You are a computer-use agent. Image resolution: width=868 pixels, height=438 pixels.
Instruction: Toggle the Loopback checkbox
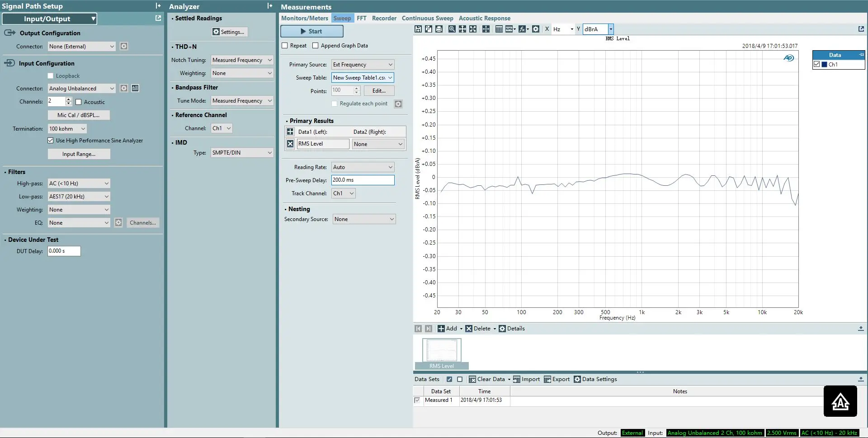tap(51, 76)
